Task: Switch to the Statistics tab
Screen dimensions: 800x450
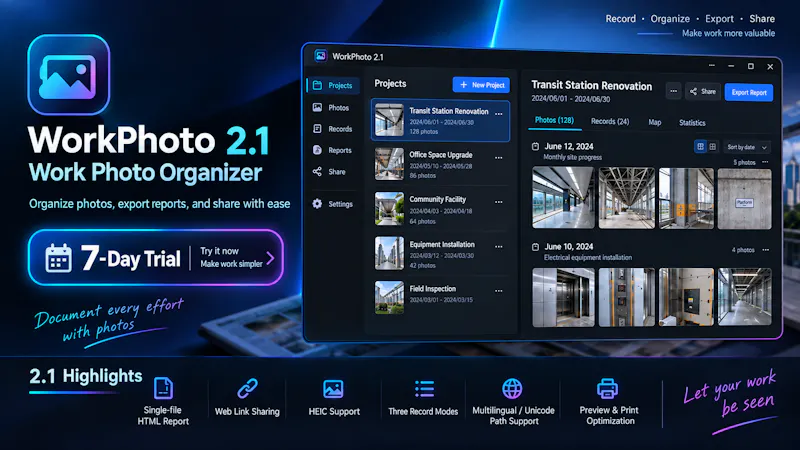Action: pyautogui.click(x=692, y=123)
